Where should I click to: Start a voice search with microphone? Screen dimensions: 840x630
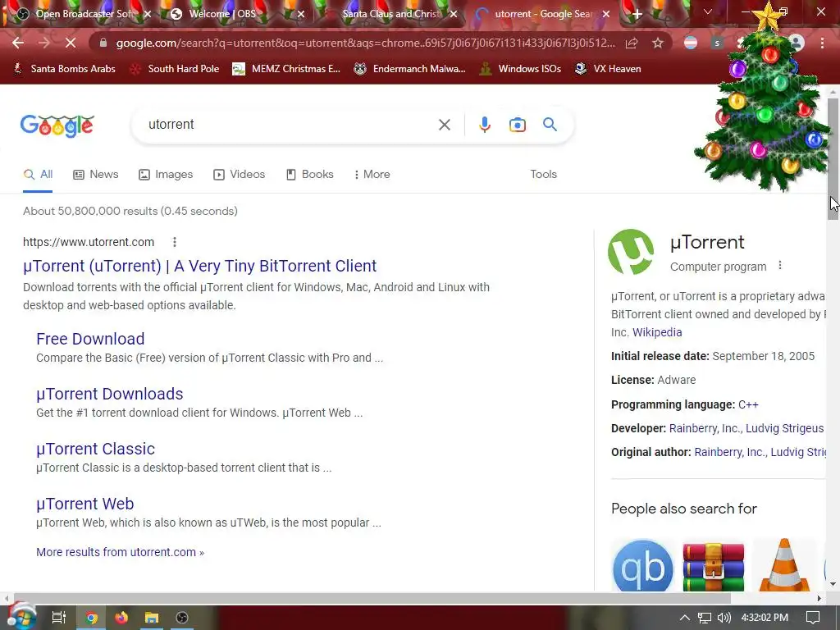click(x=484, y=125)
